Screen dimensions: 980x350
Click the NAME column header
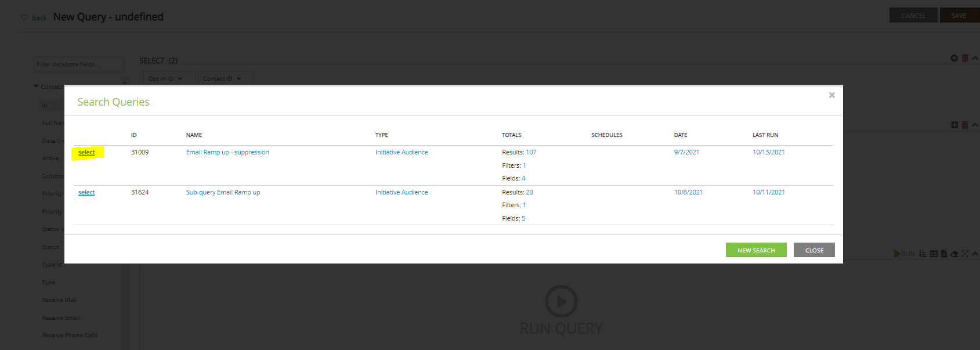click(194, 135)
